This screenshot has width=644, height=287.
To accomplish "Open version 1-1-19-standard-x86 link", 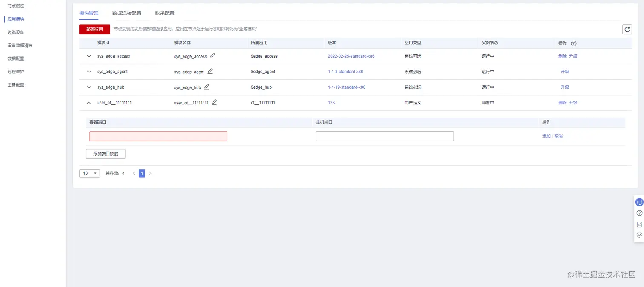I will pos(347,87).
